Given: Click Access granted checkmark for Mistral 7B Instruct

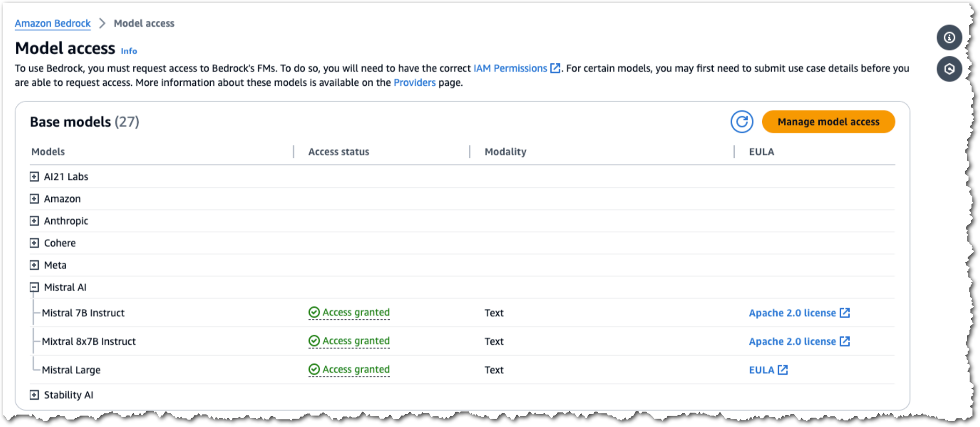Looking at the screenshot, I should pyautogui.click(x=314, y=313).
